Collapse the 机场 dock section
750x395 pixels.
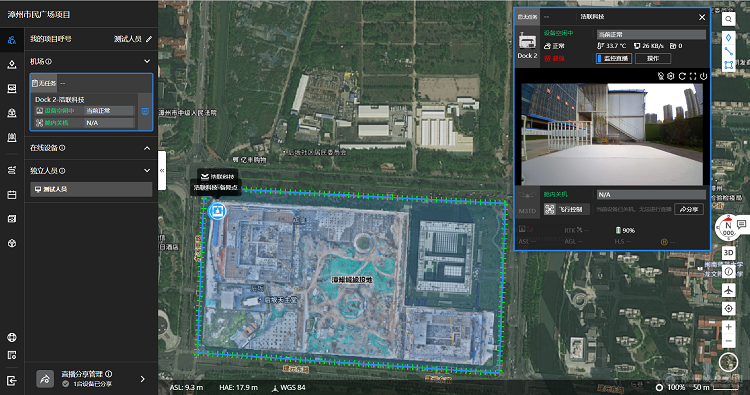click(x=147, y=61)
